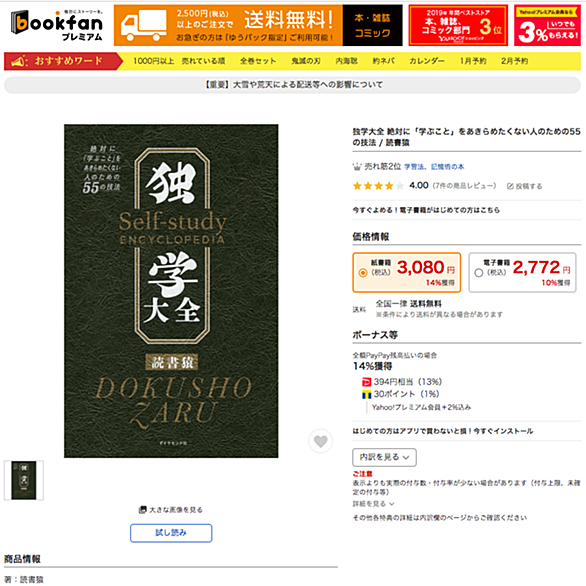The height and width of the screenshot is (586, 586).
Task: Expand the 詳細を見る section
Action: tap(373, 504)
